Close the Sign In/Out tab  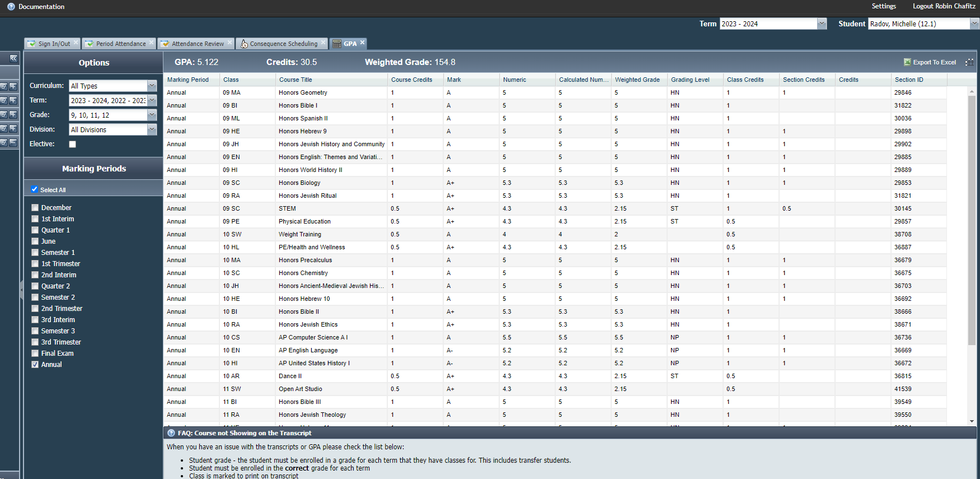(x=76, y=43)
